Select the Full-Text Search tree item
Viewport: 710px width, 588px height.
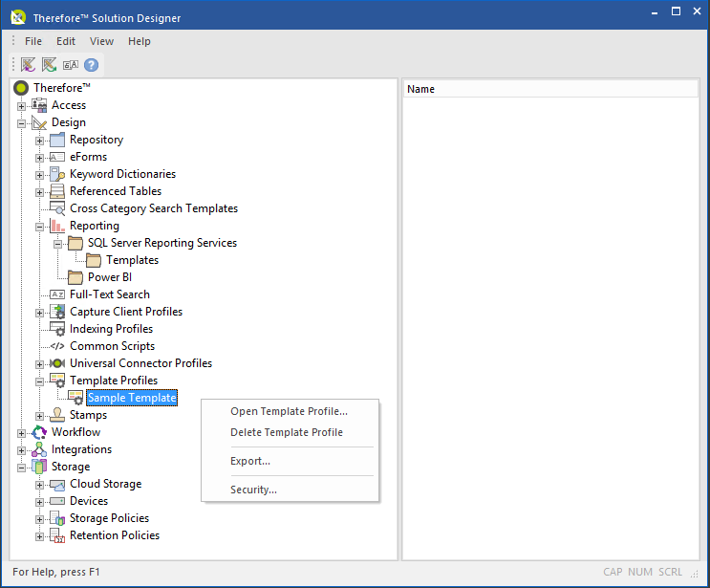coord(109,294)
